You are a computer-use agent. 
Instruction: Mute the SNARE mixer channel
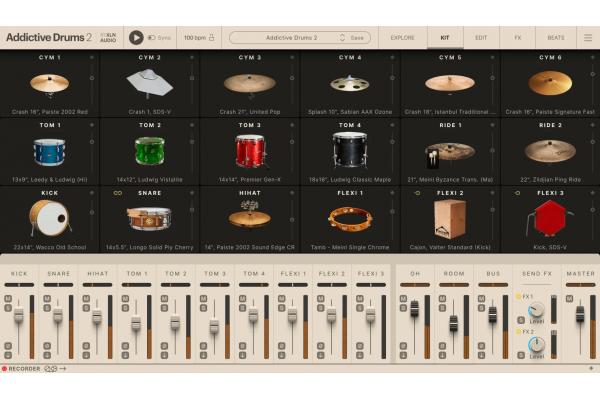(47, 299)
